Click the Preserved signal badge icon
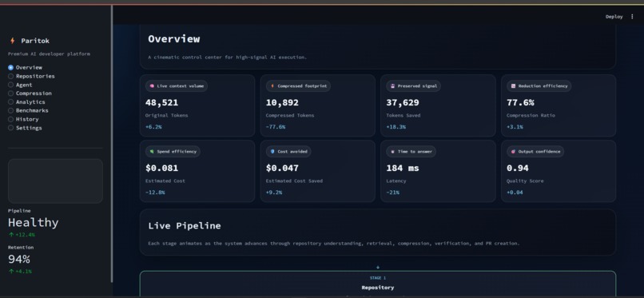 (392, 86)
